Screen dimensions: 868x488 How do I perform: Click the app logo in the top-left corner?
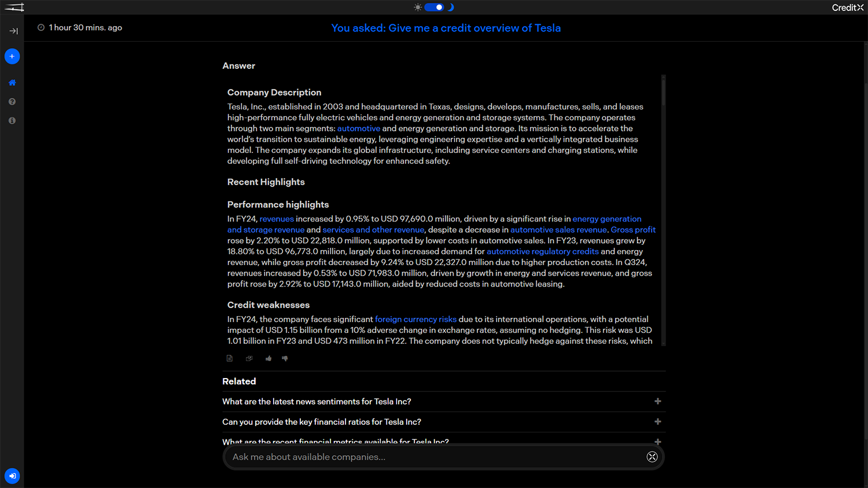tap(14, 7)
